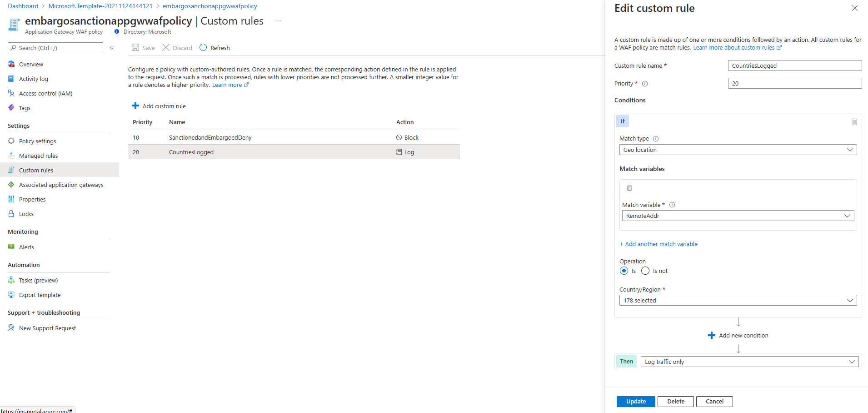Viewport: 868px width, 413px height.
Task: Refresh the custom rules list
Action: pyautogui.click(x=215, y=47)
